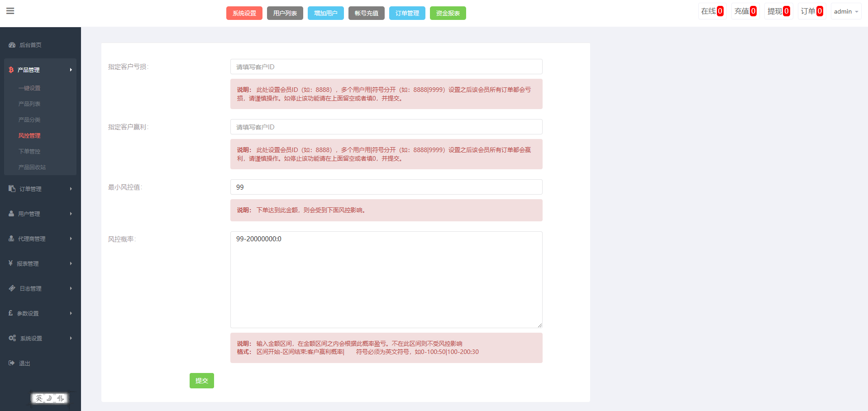Click the gears icon beside sidebar 系统设置
The image size is (868, 411).
pyautogui.click(x=12, y=338)
